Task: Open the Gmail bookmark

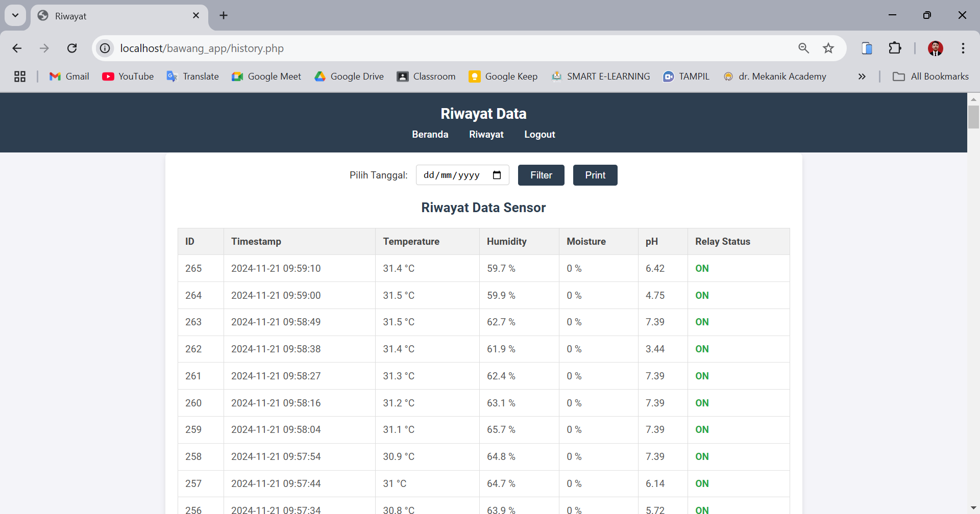Action: pyautogui.click(x=69, y=76)
